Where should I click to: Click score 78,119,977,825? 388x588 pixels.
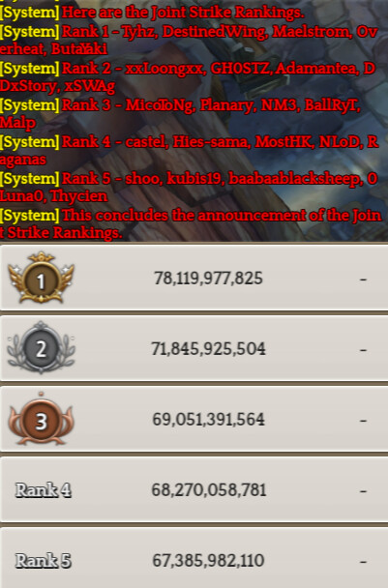coord(208,279)
